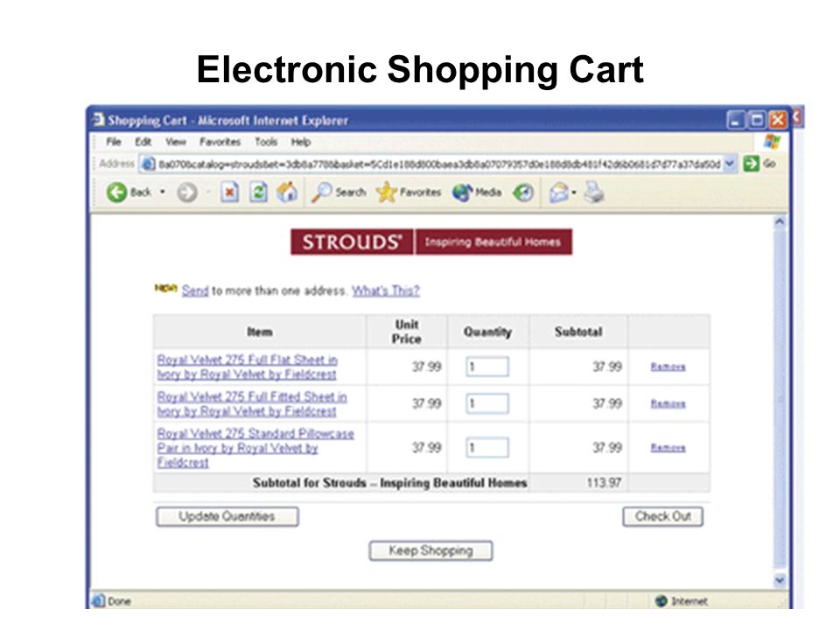Image resolution: width=840 pixels, height=630 pixels.
Task: Open the Tools menu
Action: [x=266, y=142]
